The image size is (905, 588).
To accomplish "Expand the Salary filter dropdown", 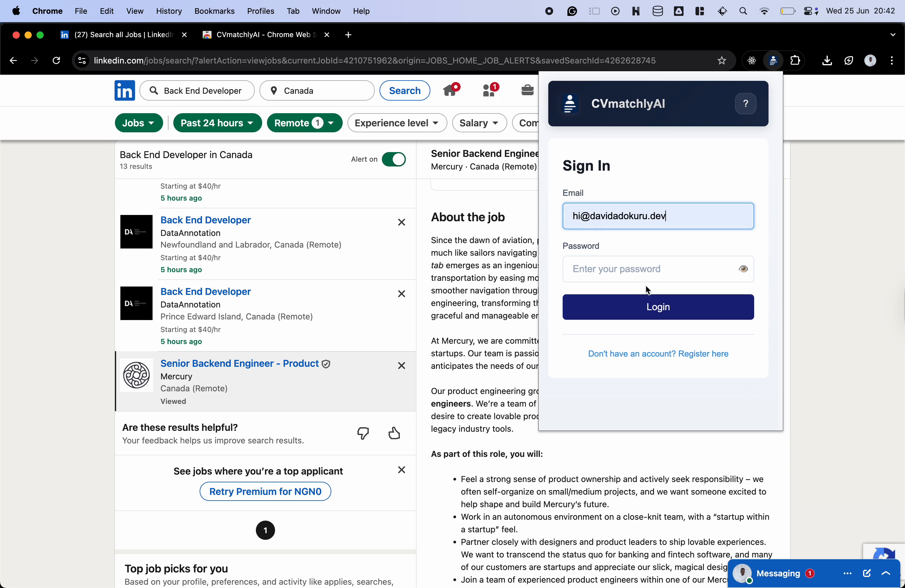I will (x=479, y=123).
